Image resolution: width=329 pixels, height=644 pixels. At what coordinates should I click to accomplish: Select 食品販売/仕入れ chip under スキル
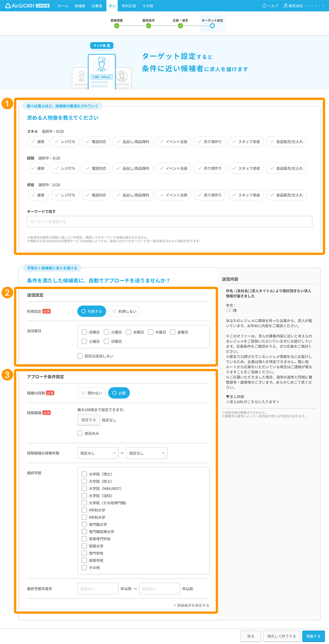pos(286,142)
